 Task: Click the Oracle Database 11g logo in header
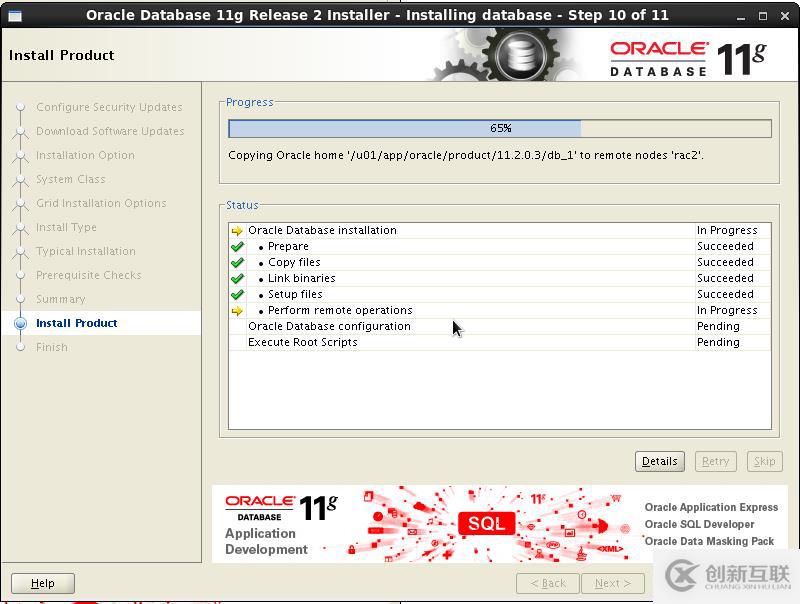point(688,59)
